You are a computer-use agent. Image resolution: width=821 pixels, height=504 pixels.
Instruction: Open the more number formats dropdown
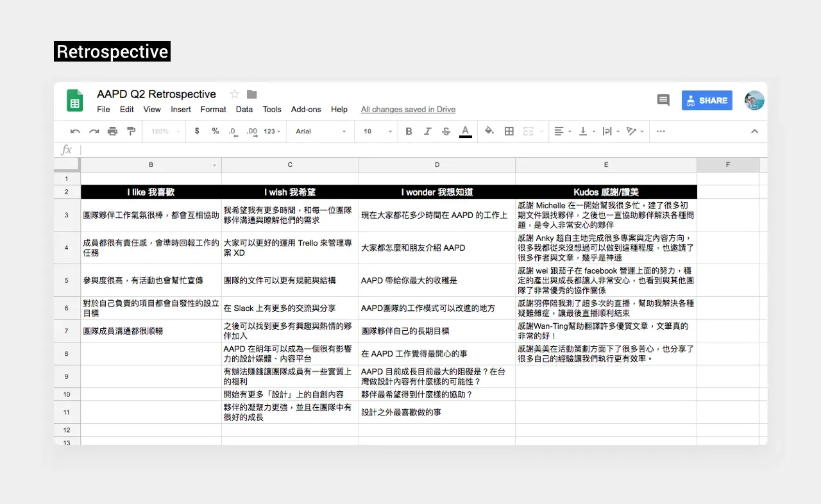(x=273, y=131)
